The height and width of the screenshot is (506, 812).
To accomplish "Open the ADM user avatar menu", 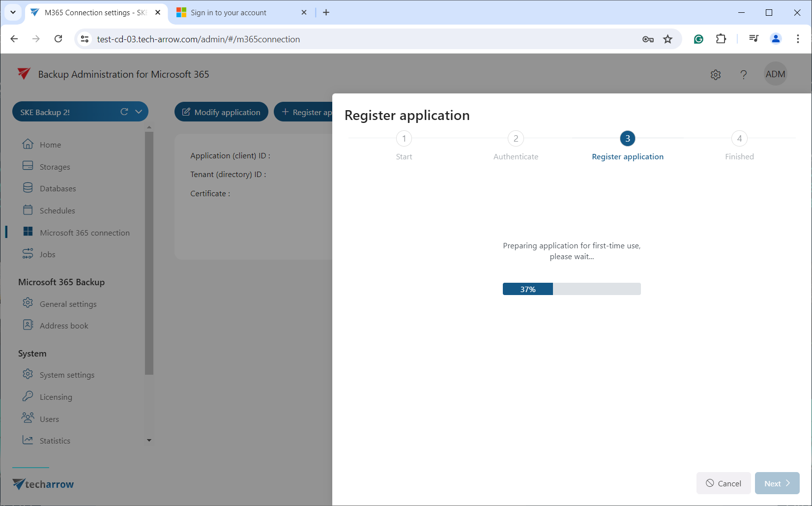I will click(776, 74).
